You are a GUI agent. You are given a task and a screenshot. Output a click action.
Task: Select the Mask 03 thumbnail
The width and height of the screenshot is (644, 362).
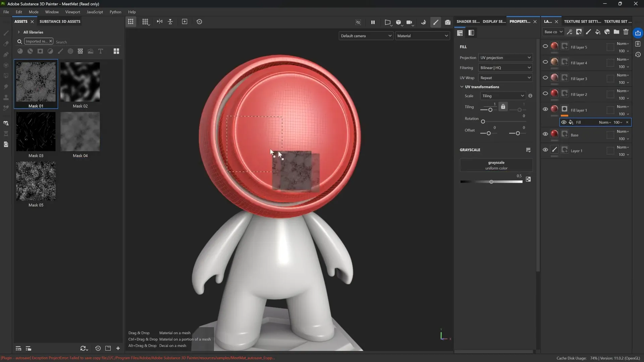[36, 132]
